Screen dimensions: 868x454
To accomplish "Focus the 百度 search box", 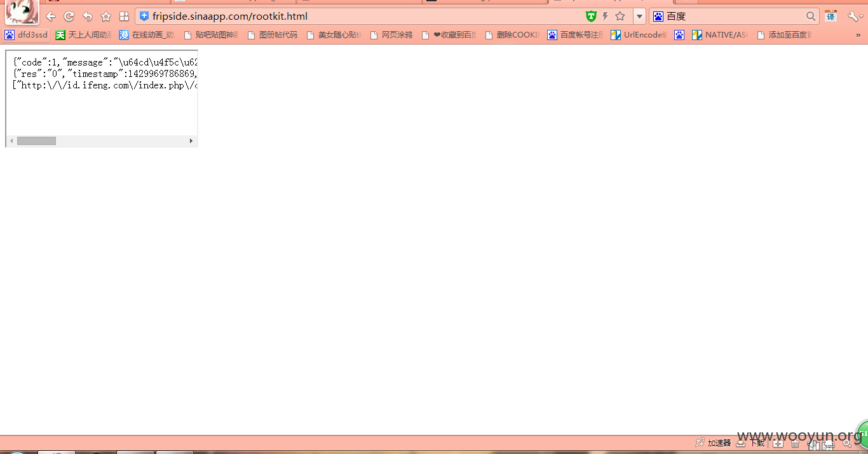I will tap(734, 16).
